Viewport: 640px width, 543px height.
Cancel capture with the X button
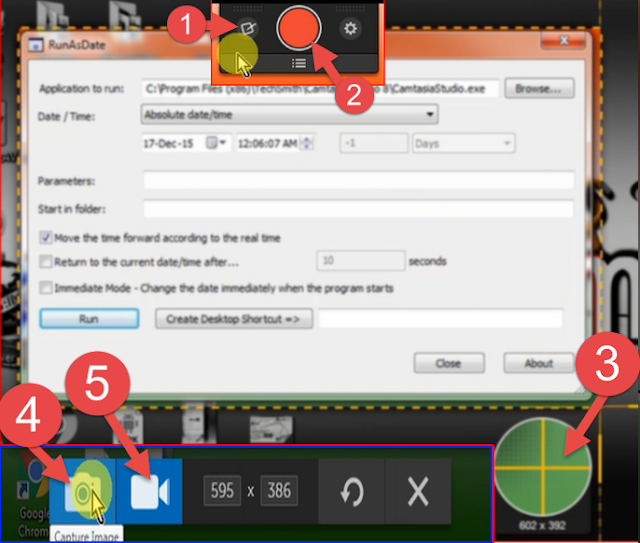pyautogui.click(x=418, y=492)
